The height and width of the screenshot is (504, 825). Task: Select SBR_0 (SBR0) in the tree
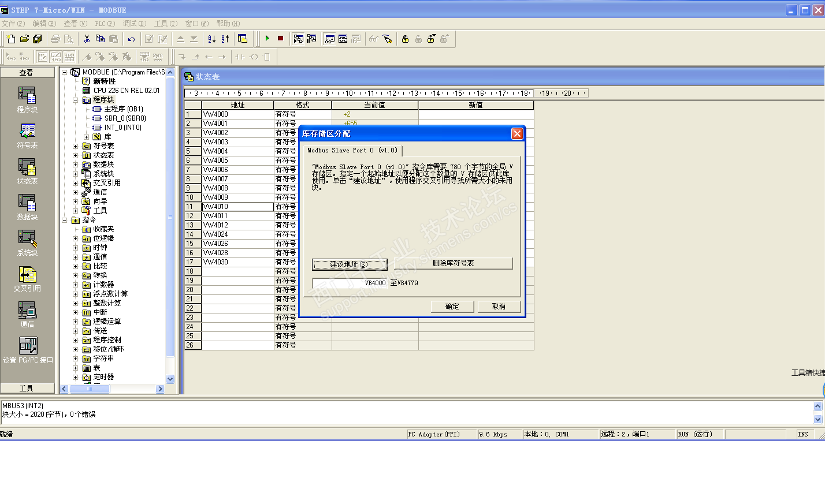pos(125,118)
